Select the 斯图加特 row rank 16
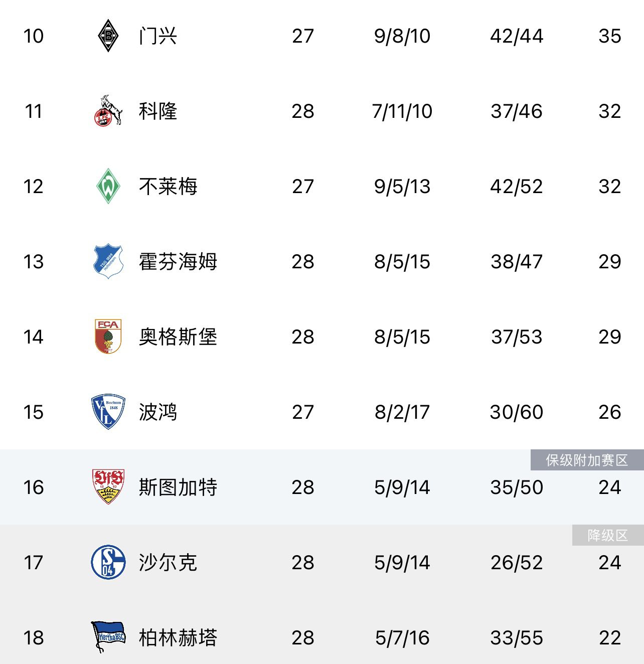The width and height of the screenshot is (644, 664). click(x=34, y=487)
